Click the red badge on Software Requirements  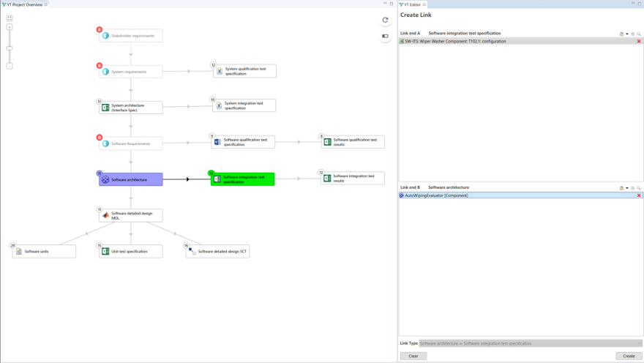pos(100,137)
